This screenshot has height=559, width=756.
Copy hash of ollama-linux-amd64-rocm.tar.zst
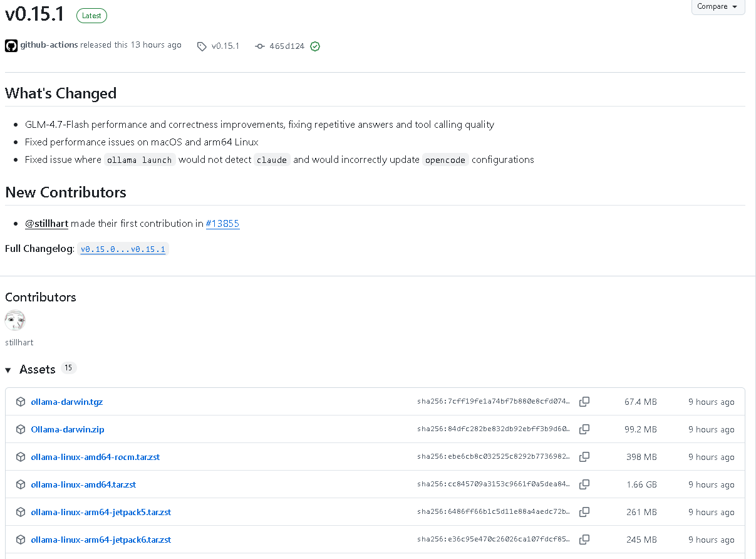584,457
